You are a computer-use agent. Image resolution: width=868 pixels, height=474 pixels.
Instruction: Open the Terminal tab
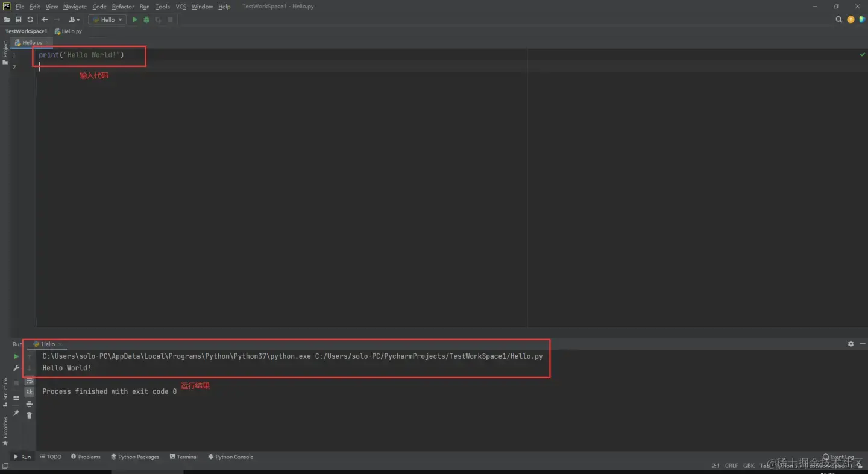tap(184, 457)
